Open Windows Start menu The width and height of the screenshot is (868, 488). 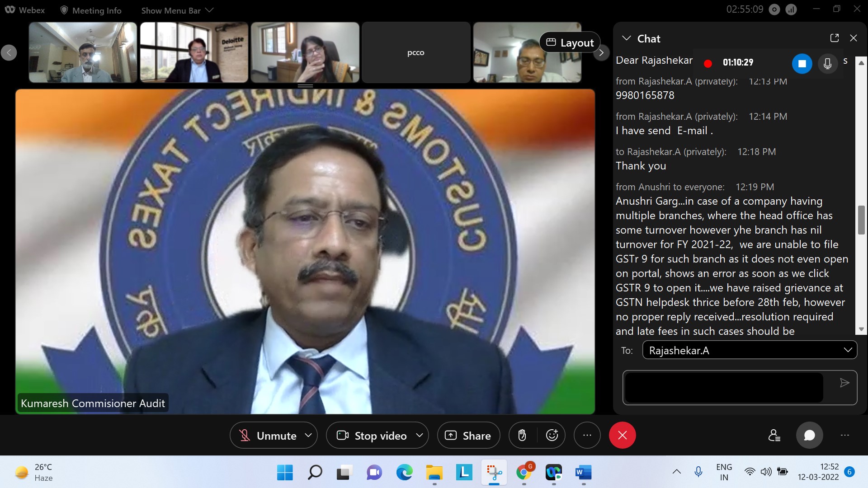[285, 473]
